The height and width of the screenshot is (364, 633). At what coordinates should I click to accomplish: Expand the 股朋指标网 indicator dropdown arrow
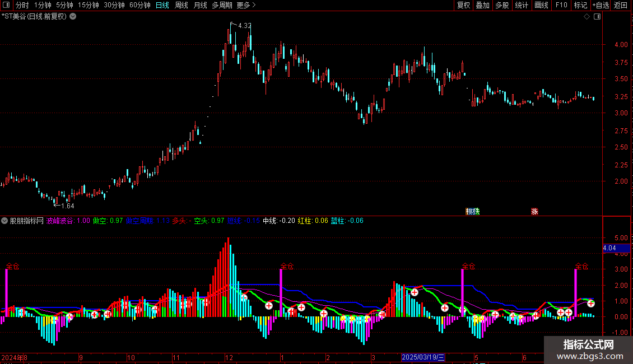click(4, 221)
